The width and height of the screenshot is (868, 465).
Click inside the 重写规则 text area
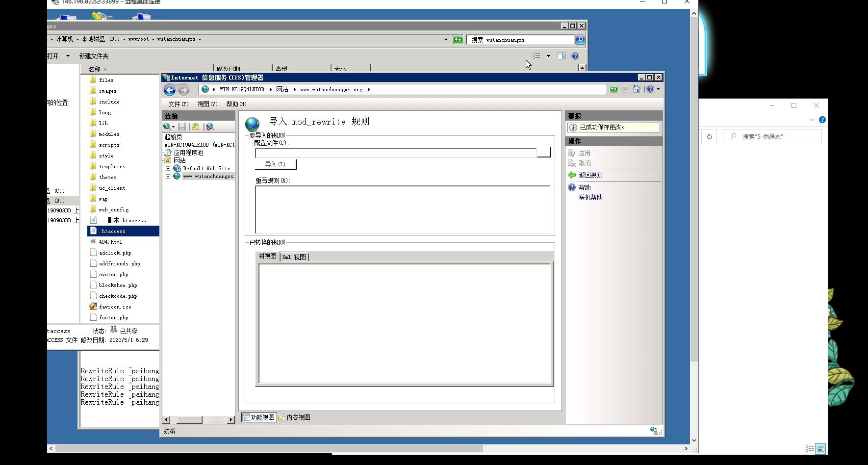[x=402, y=209]
